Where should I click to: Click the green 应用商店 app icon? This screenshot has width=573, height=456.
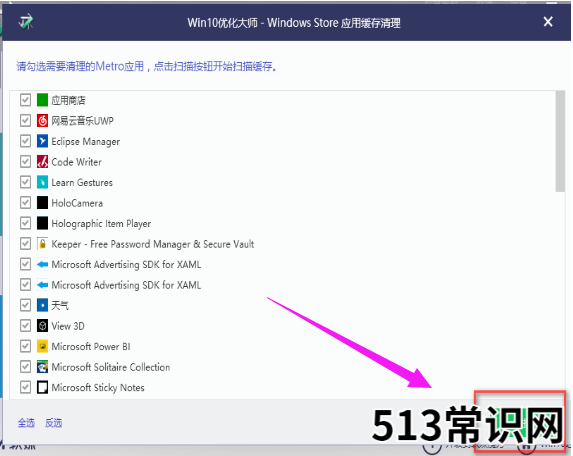click(42, 100)
